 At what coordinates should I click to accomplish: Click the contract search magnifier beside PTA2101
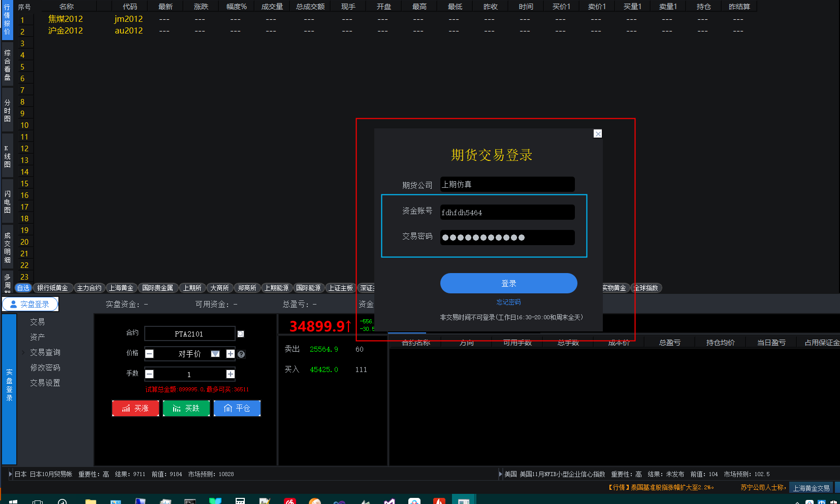click(x=241, y=333)
